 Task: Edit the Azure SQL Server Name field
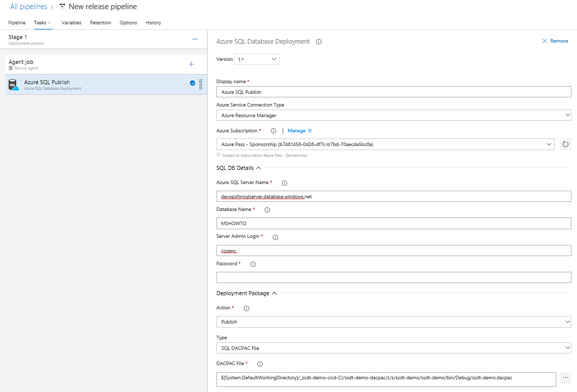tap(394, 197)
